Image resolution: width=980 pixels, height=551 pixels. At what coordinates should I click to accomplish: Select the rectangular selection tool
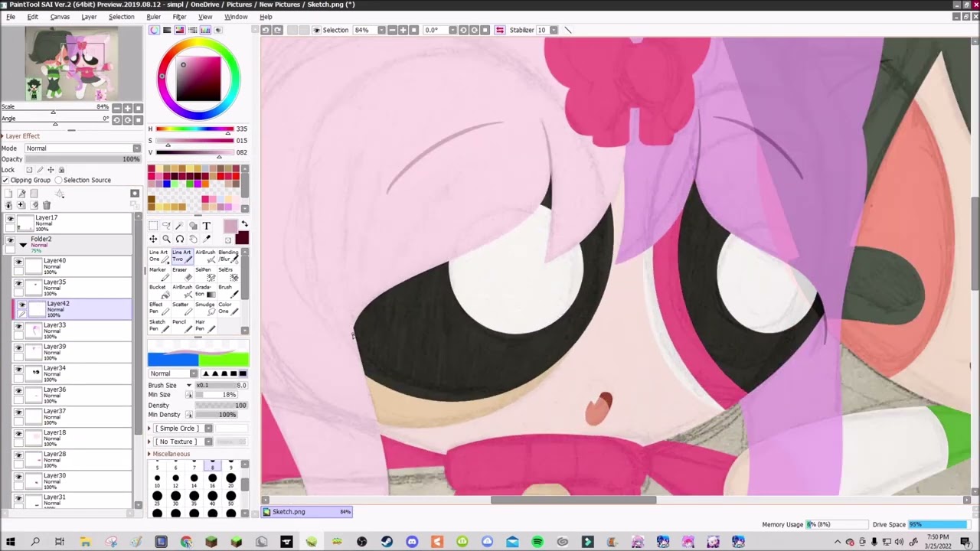coord(153,226)
